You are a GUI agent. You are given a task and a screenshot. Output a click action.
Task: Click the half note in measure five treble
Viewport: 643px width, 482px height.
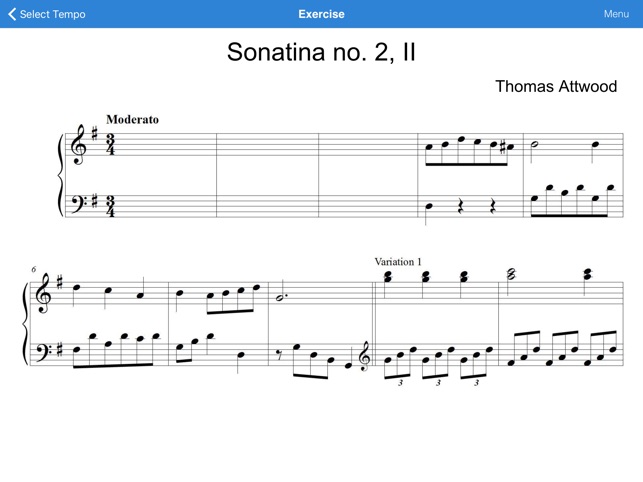[x=534, y=144]
